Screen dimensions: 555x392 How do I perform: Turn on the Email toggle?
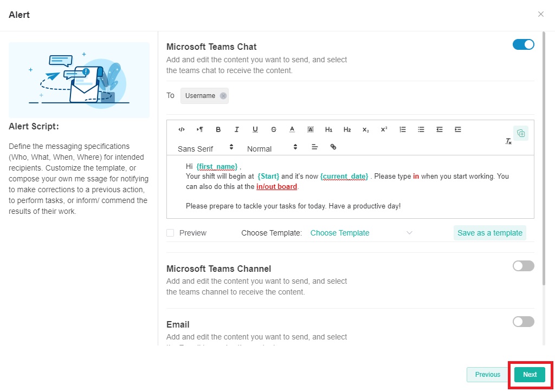point(523,322)
